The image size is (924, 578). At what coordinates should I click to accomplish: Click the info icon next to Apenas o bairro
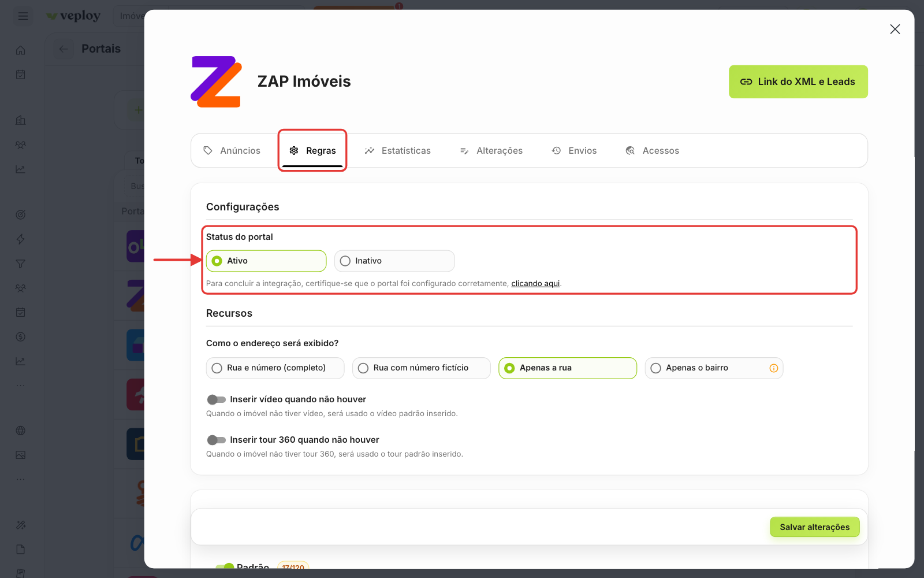point(774,368)
